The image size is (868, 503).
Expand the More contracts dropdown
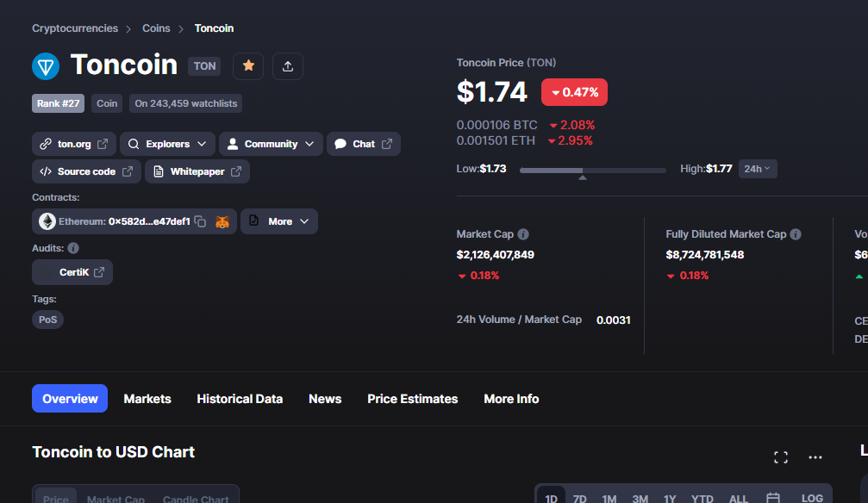[279, 221]
